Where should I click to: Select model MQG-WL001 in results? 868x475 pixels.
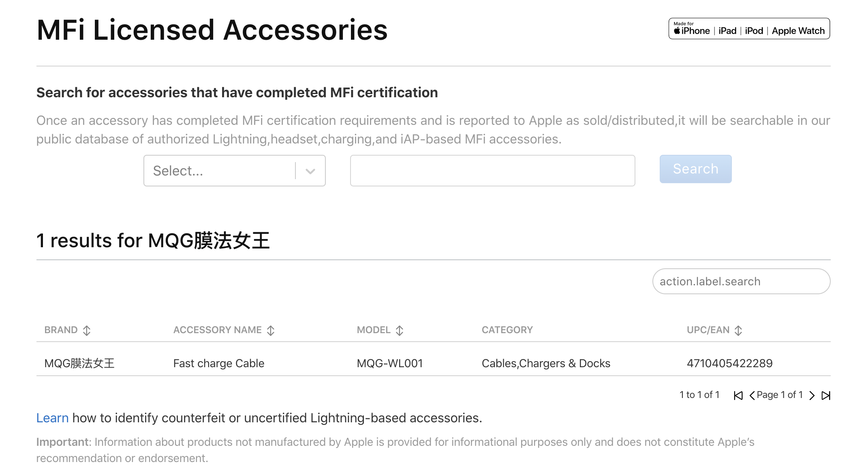click(x=389, y=363)
